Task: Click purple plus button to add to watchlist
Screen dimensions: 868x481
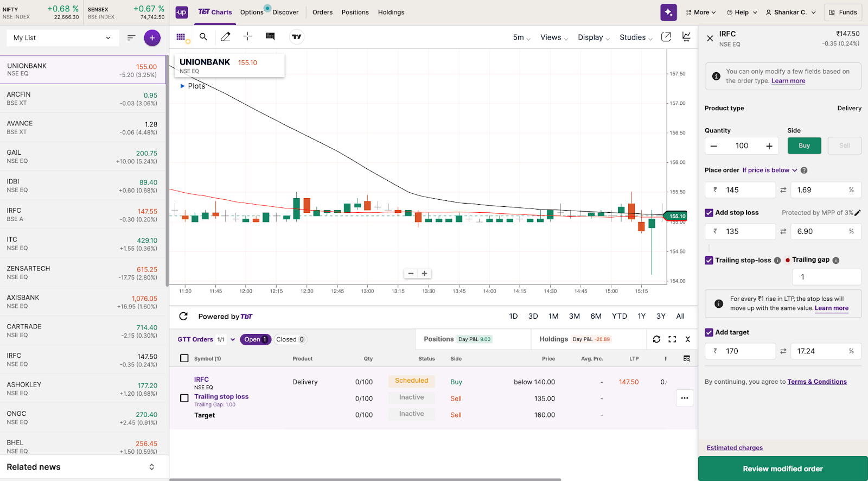Action: pos(152,38)
